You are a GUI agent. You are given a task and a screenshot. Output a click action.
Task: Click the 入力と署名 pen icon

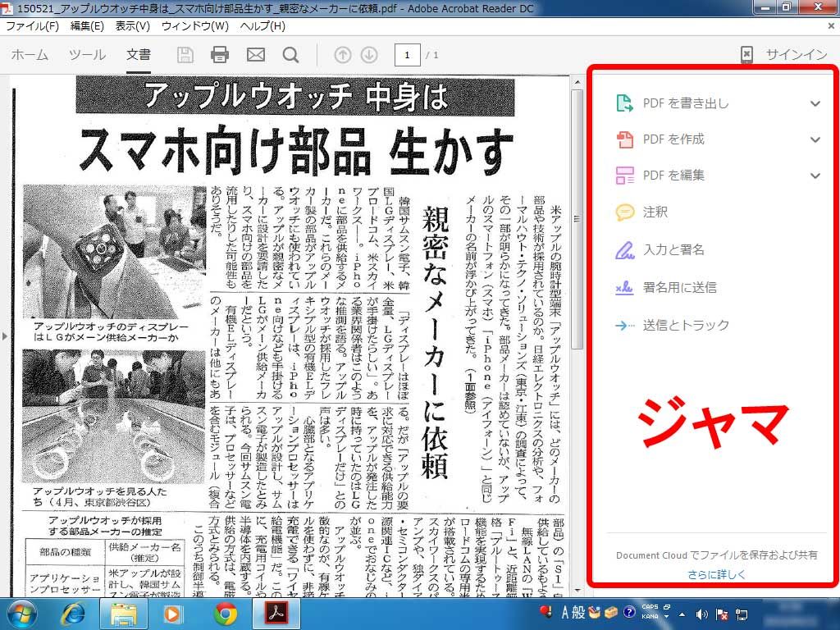[x=624, y=249]
